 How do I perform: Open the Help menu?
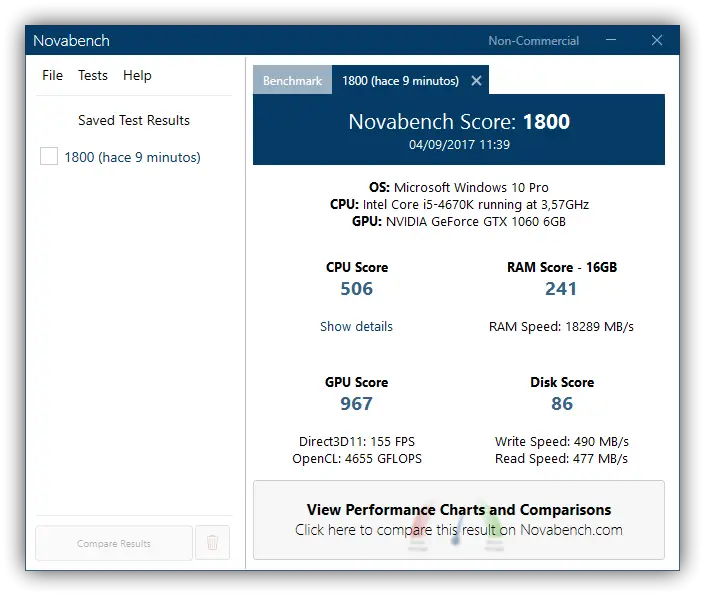[137, 76]
